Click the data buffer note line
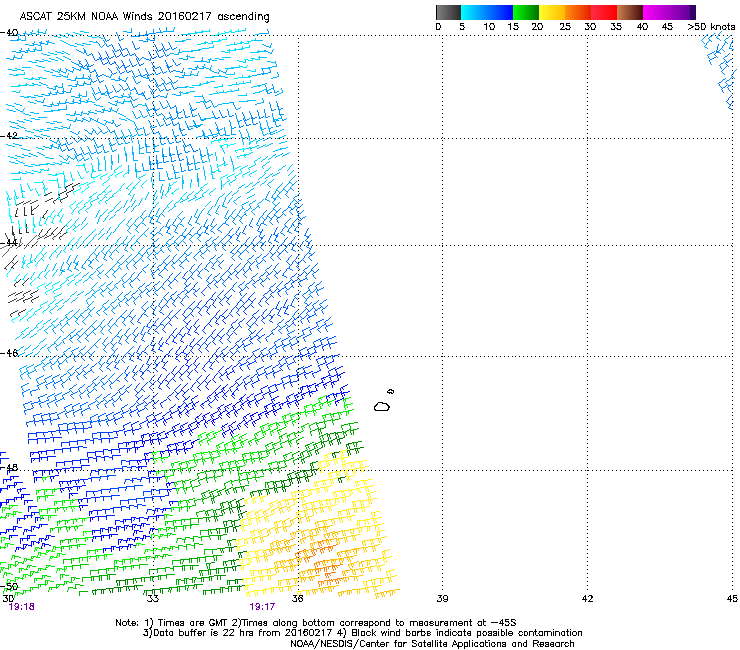The width and height of the screenshot is (740, 650). tap(363, 633)
